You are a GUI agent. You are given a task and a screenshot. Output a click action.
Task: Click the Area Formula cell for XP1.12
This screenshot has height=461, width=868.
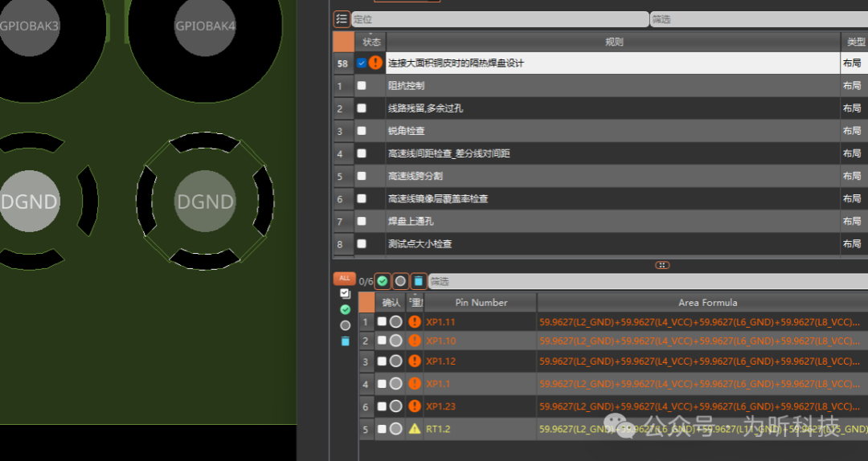(702, 361)
